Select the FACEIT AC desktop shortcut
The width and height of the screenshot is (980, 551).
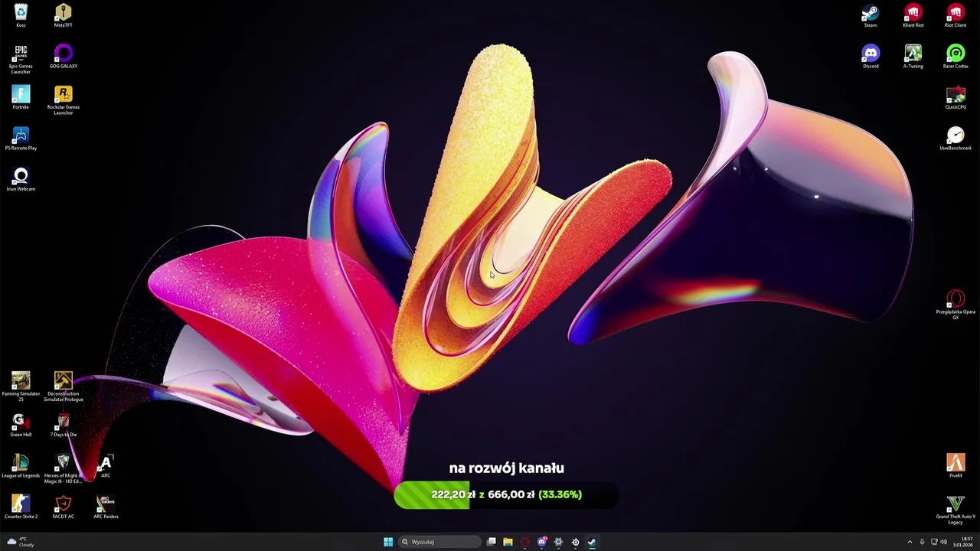63,507
